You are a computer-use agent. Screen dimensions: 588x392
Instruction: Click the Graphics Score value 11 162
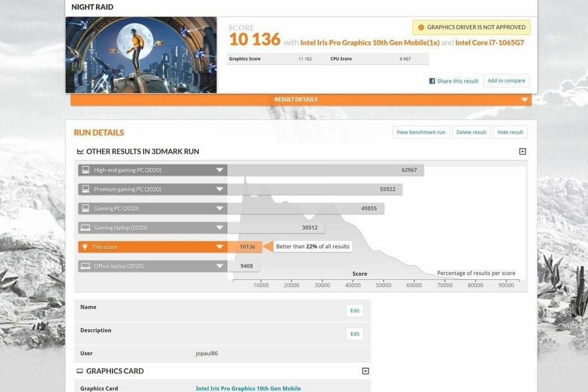click(x=305, y=59)
